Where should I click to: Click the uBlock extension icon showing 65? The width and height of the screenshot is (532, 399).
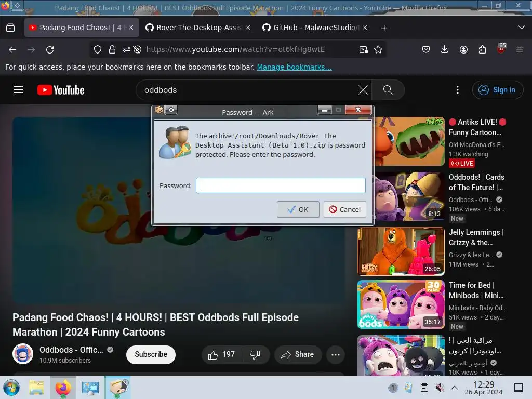pyautogui.click(x=501, y=48)
